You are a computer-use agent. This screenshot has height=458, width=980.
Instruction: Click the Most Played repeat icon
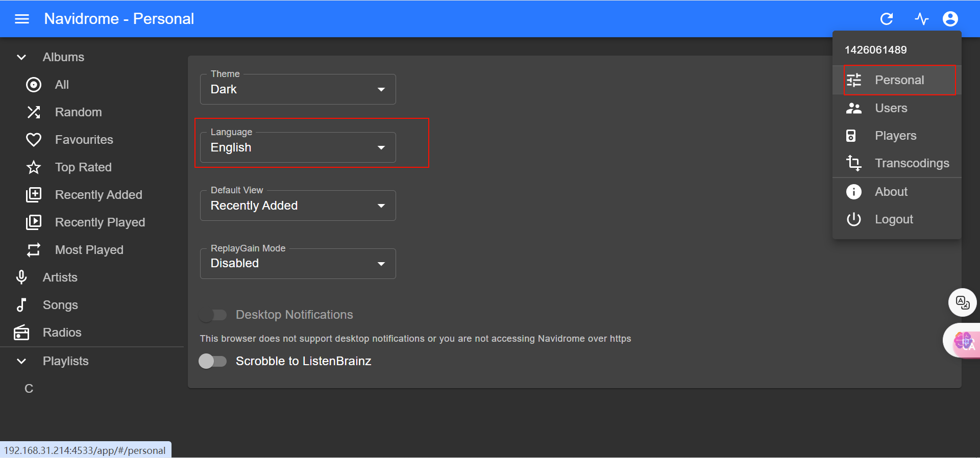[34, 250]
